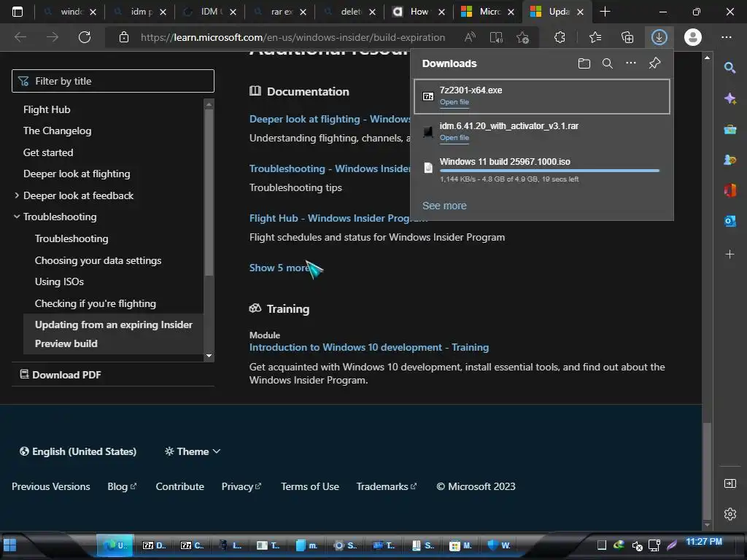Open Games icon in Edge sidebar
This screenshot has width=747, height=560.
[x=729, y=160]
